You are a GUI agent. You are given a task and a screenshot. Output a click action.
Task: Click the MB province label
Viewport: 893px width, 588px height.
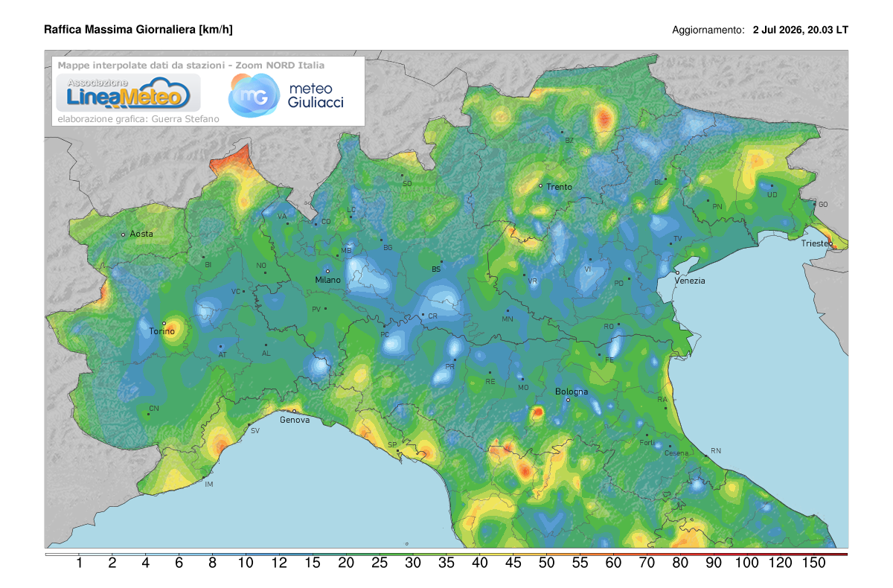(x=346, y=250)
